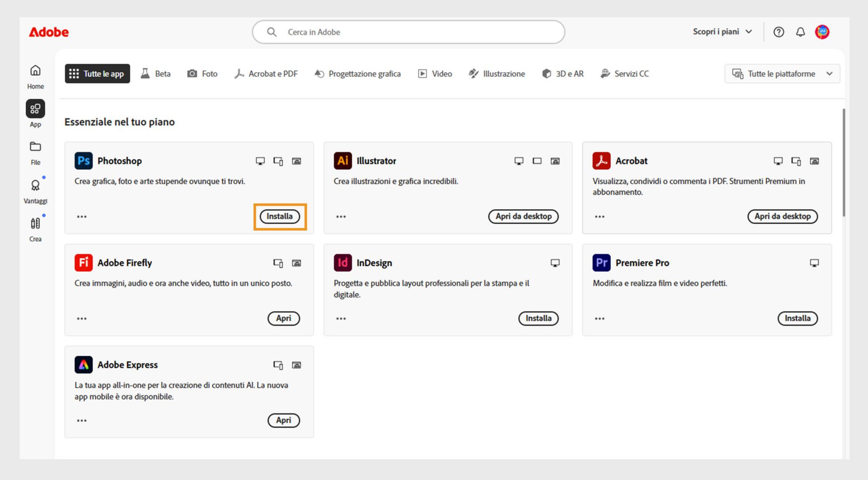Click Apri da desktop for Illustrator
The height and width of the screenshot is (480, 868).
pyautogui.click(x=523, y=217)
